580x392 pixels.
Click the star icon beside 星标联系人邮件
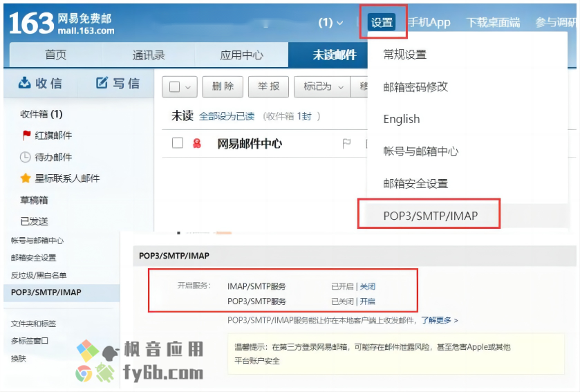[x=26, y=178]
